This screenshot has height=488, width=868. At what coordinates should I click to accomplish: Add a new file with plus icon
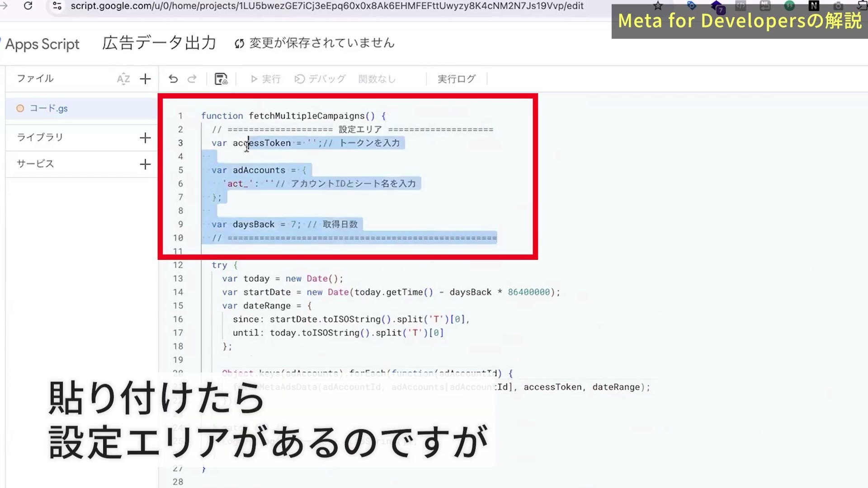point(145,79)
